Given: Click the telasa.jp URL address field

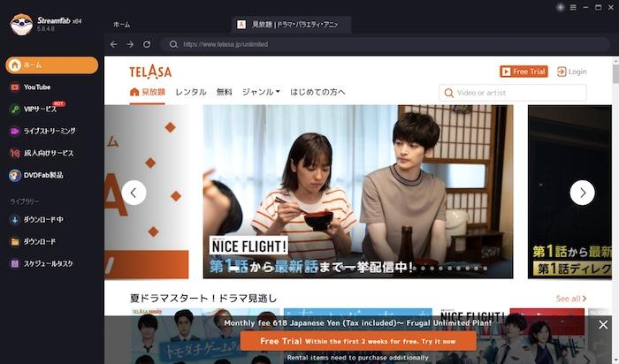Looking at the screenshot, I should (x=385, y=44).
